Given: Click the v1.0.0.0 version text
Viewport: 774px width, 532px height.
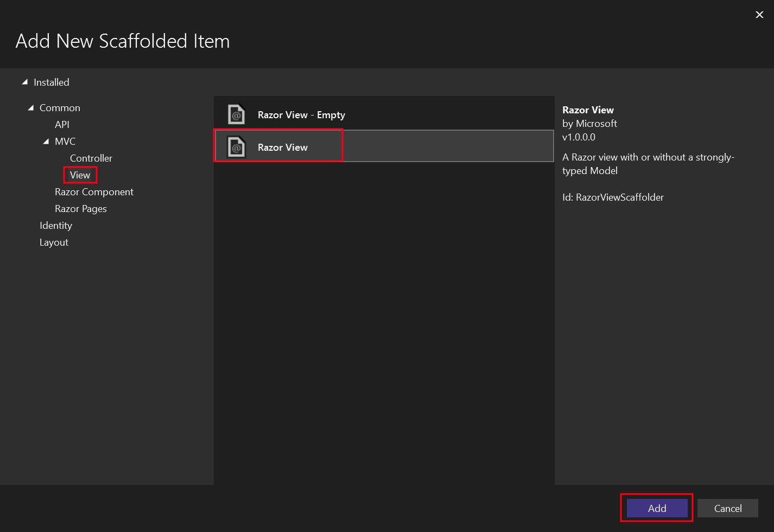Looking at the screenshot, I should pos(579,137).
